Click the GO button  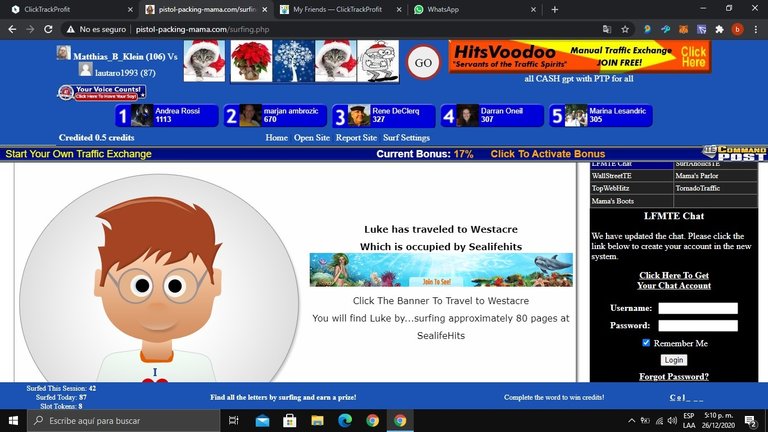423,62
